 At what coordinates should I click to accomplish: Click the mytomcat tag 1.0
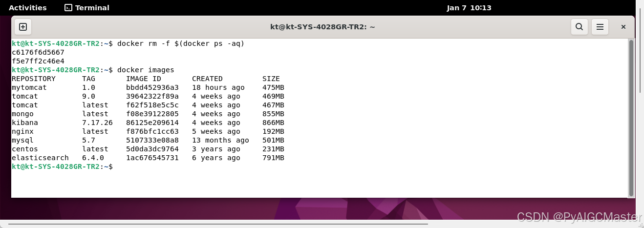pyautogui.click(x=88, y=87)
